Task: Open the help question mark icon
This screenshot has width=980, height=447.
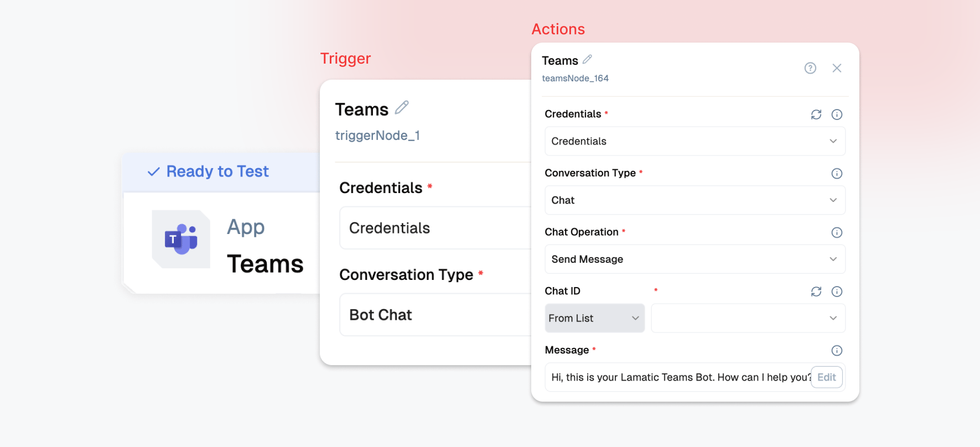Action: click(810, 68)
